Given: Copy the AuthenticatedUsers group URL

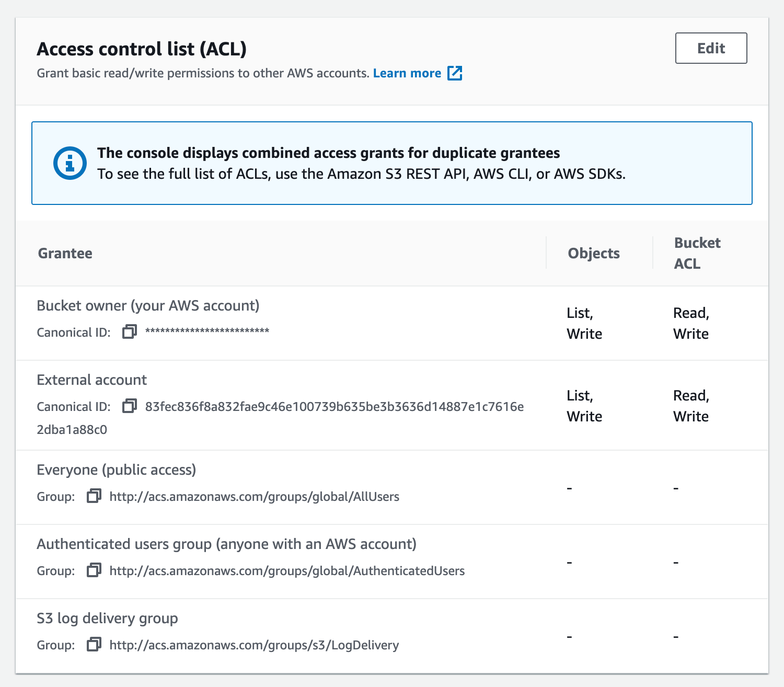Looking at the screenshot, I should 94,570.
